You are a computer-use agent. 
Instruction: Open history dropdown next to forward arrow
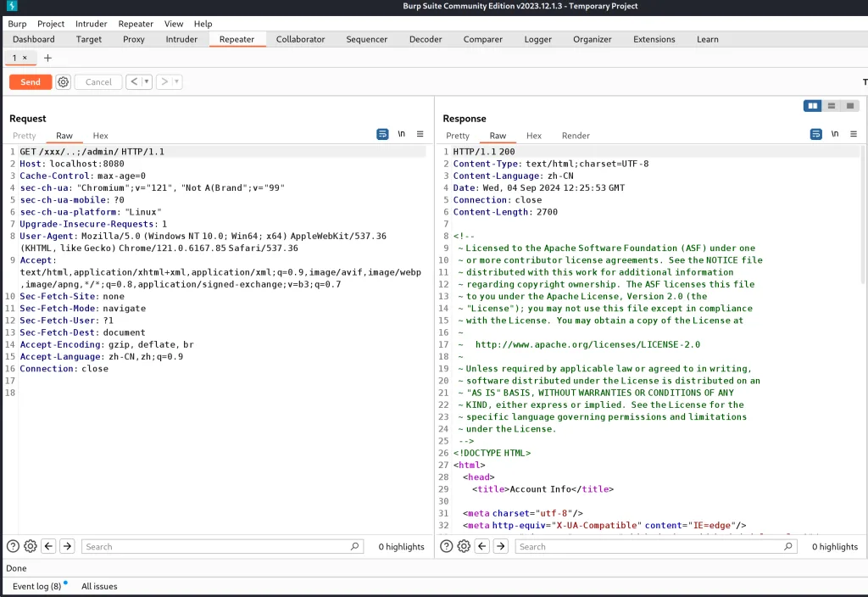(176, 82)
